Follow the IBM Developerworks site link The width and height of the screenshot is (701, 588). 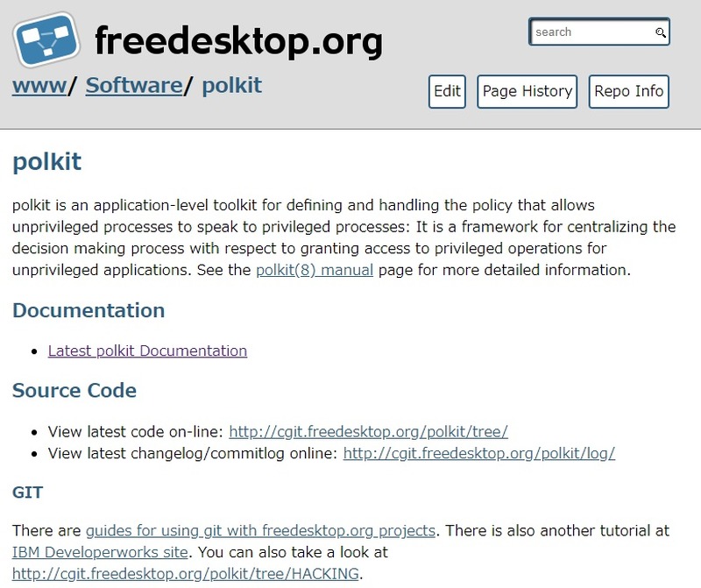[100, 552]
